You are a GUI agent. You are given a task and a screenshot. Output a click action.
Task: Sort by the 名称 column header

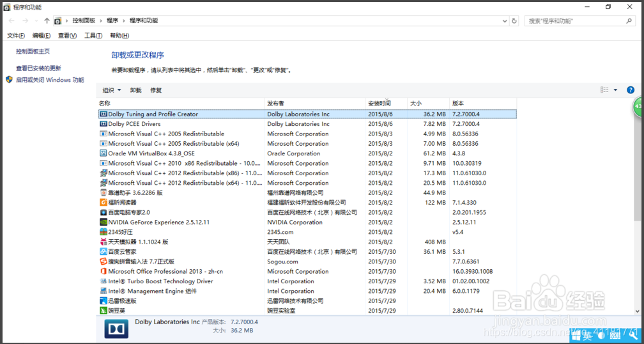coord(181,103)
